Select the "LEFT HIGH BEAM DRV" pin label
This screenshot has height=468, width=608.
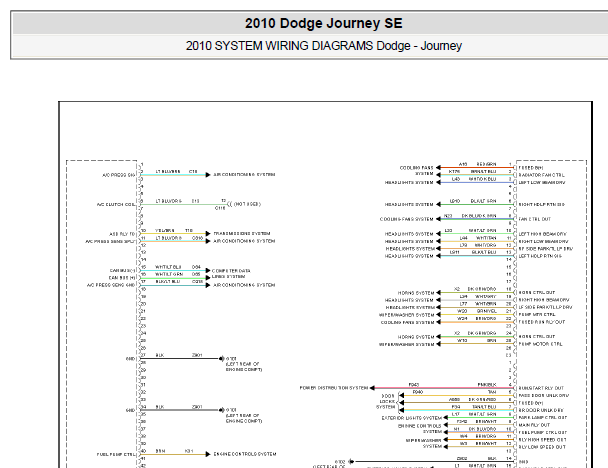point(542,234)
